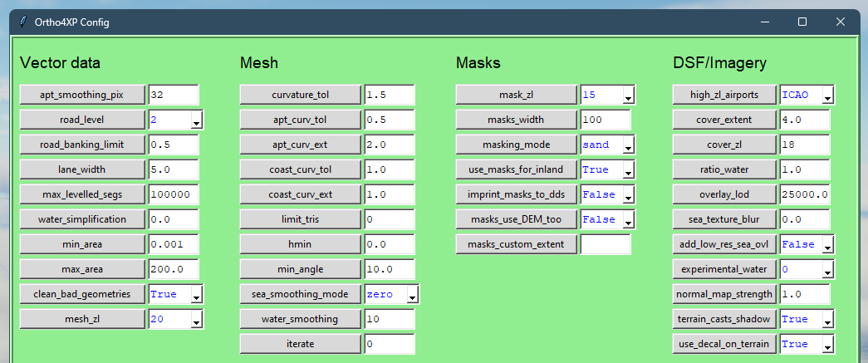Click the lane_width button

(x=82, y=169)
